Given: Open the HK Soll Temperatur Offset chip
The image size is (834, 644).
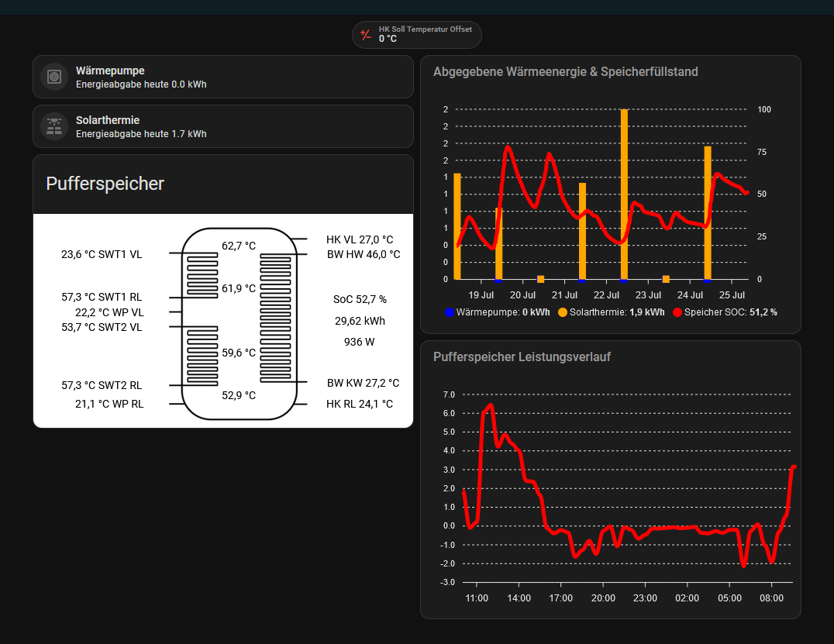Looking at the screenshot, I should click(x=417, y=35).
